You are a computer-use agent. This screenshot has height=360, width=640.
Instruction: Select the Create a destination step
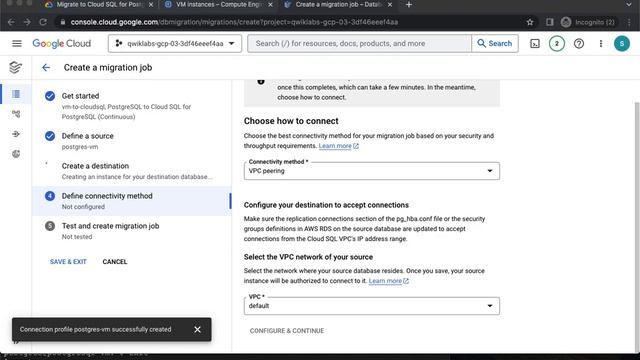pos(131,171)
